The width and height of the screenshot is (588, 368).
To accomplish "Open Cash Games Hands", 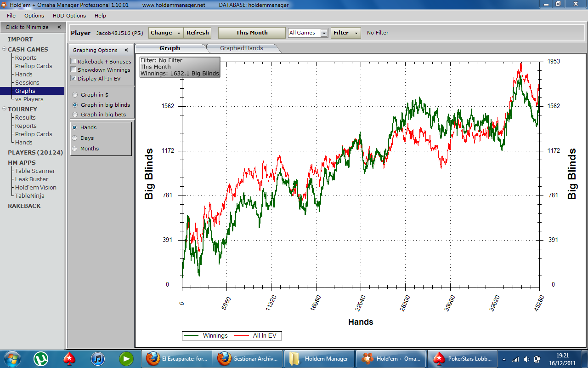I will 23,74.
